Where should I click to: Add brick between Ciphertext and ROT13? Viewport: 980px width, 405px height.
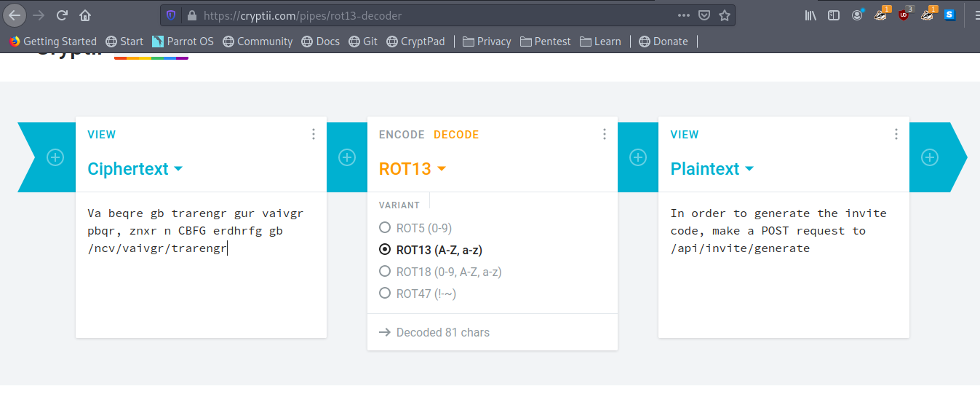coord(347,157)
